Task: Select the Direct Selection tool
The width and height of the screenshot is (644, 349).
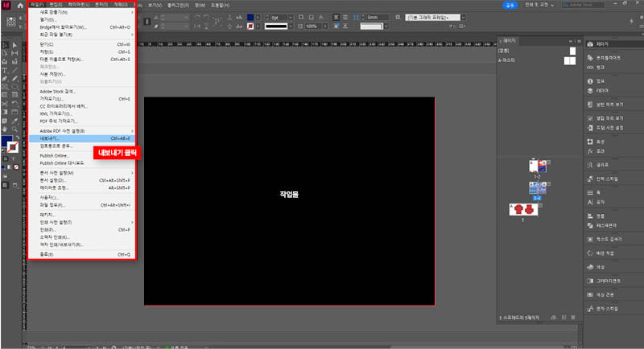Action: tap(14, 45)
